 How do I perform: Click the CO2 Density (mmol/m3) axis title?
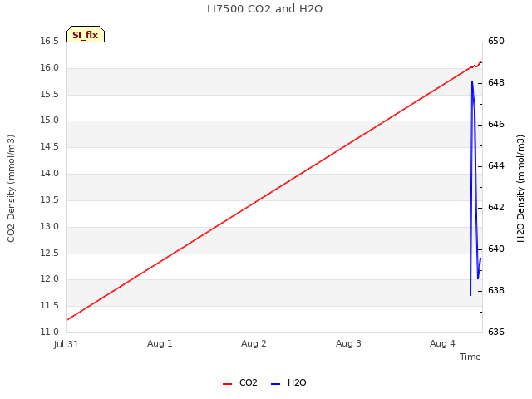coord(11,189)
